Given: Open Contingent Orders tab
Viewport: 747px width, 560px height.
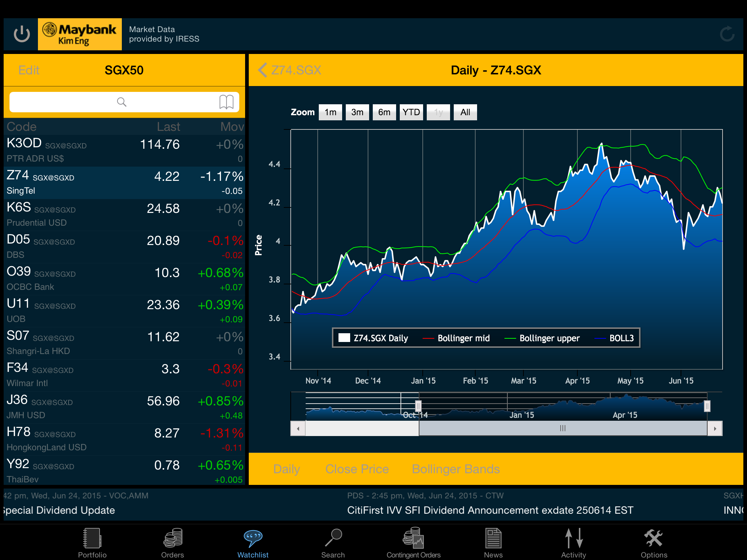Looking at the screenshot, I should [413, 543].
